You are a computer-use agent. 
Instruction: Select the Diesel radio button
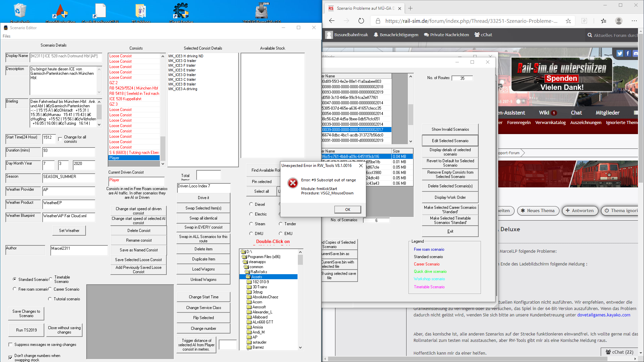coord(251,204)
